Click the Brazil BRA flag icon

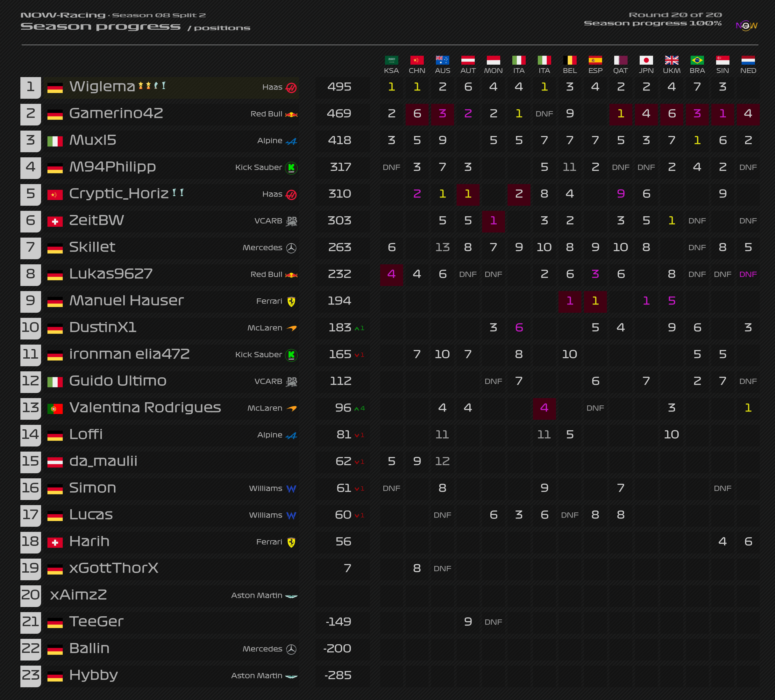pos(697,60)
